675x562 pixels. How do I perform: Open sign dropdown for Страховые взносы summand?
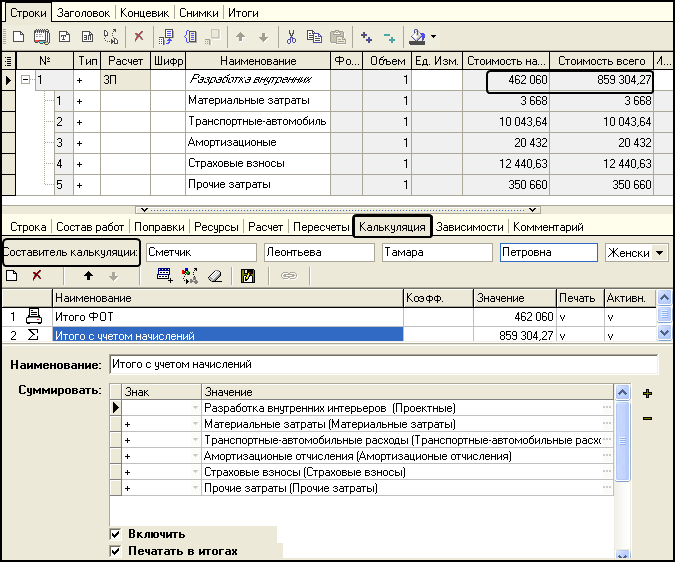click(195, 472)
